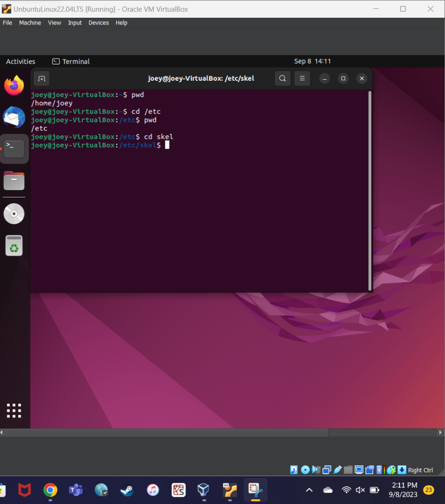Open McAfee from the Windows taskbar
Viewport: 445px width, 504px height.
tap(25, 490)
